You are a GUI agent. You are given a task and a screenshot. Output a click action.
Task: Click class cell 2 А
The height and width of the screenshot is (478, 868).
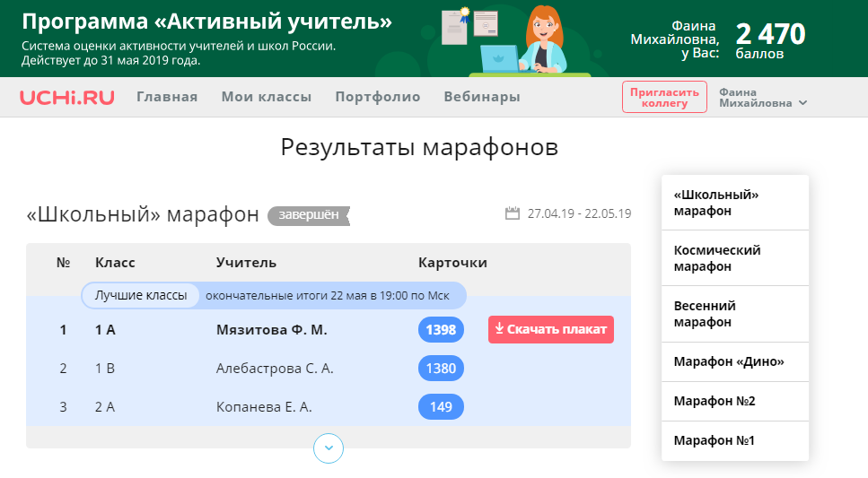[x=105, y=407]
